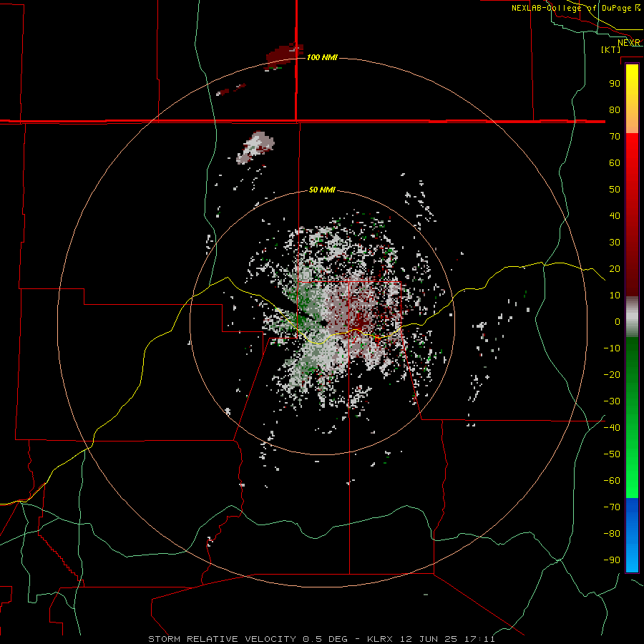Click the 30 value on the velocity scale
This screenshot has height=644, width=644.
click(x=615, y=243)
